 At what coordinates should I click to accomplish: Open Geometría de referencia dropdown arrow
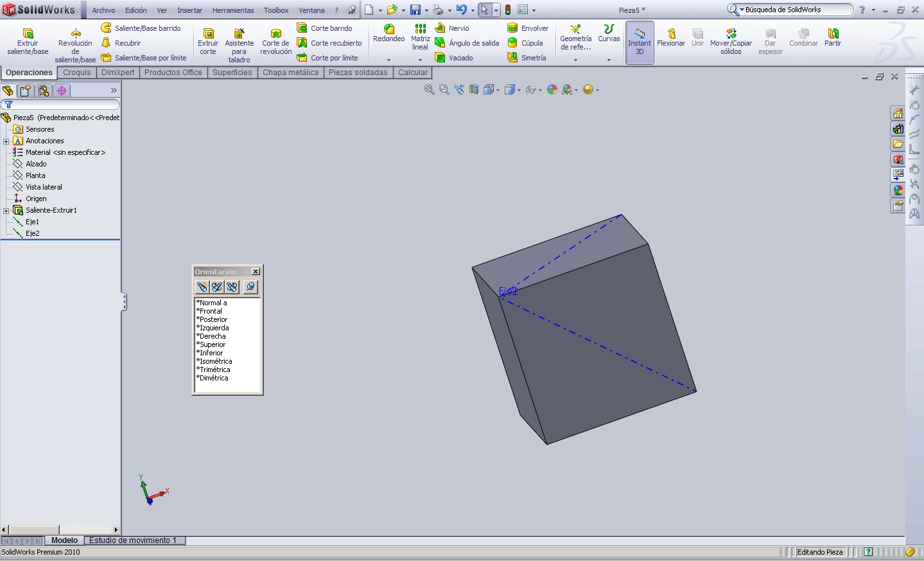click(x=575, y=60)
